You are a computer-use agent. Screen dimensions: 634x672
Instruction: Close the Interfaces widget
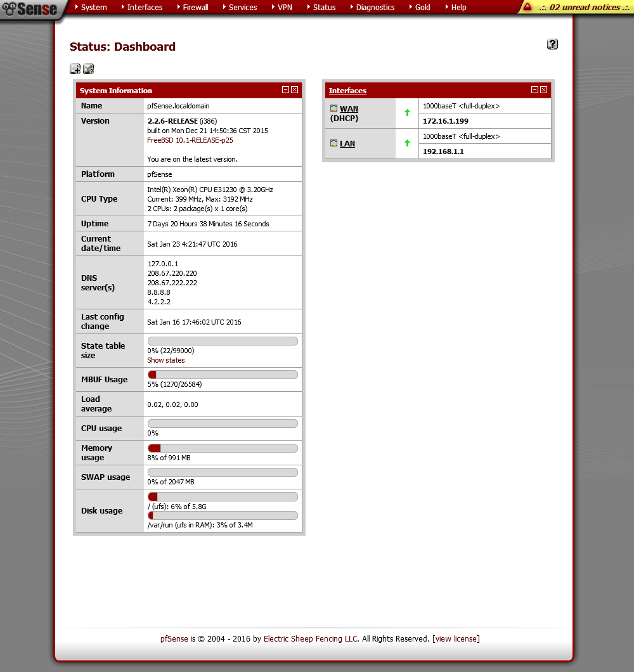point(543,89)
